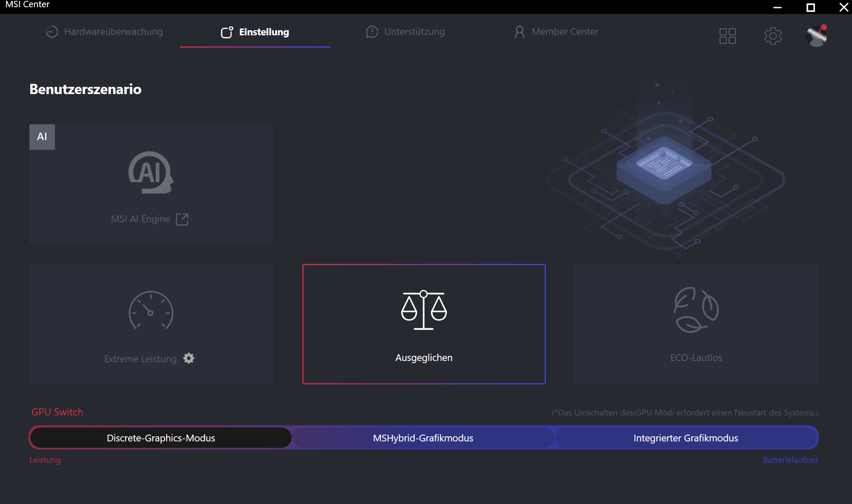Open Extreme Leistung gear settings
852x504 pixels.
coord(189,358)
